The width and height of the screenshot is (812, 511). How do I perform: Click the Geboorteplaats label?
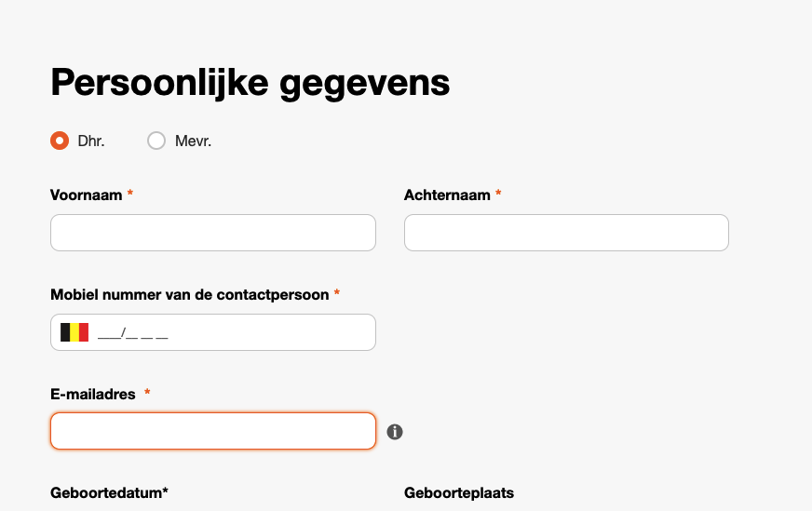[459, 493]
